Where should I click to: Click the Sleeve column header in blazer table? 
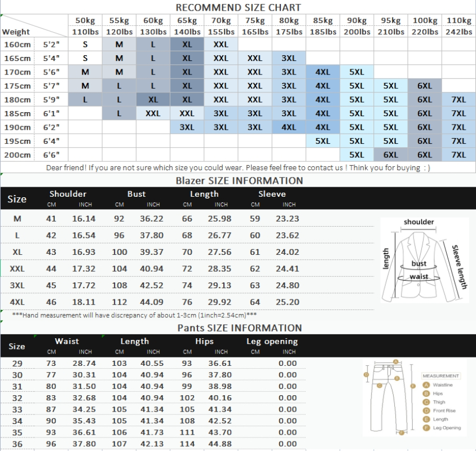coord(272,194)
